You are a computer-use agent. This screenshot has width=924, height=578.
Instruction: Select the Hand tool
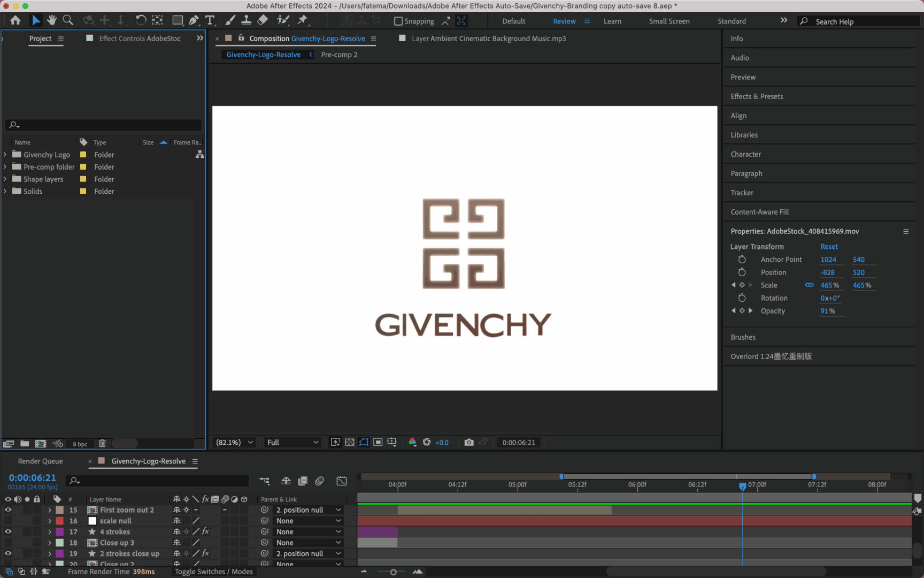point(51,20)
